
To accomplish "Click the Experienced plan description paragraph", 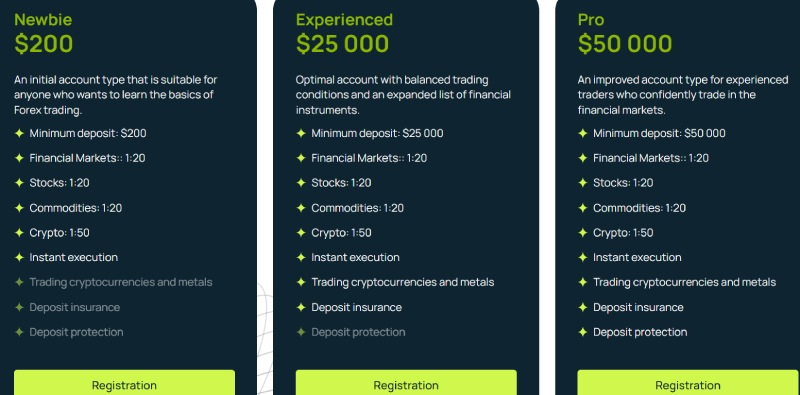I will pos(403,95).
